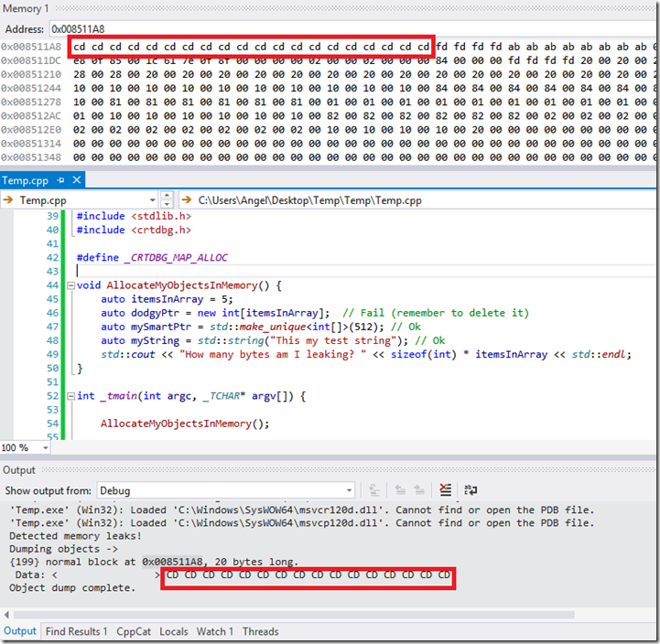Click the Find Message in Code icon
The height and width of the screenshot is (644, 660).
(373, 491)
